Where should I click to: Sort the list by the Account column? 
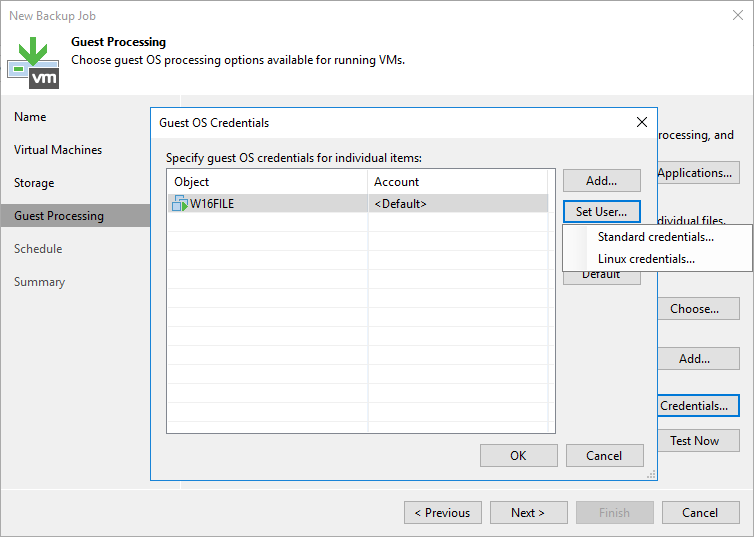458,182
